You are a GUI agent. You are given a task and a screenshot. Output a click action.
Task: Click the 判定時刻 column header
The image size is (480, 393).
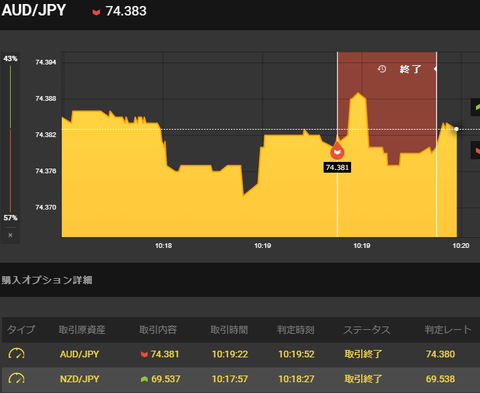[296, 330]
